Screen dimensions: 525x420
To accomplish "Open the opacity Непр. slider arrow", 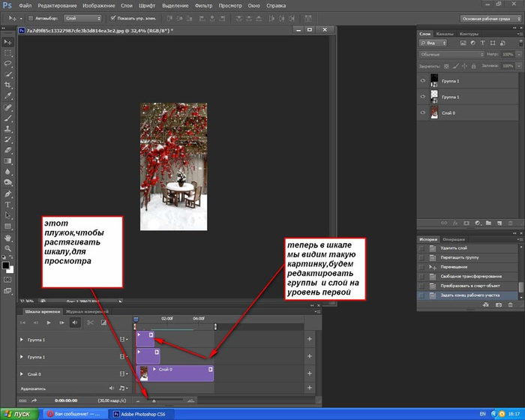I will (x=519, y=54).
